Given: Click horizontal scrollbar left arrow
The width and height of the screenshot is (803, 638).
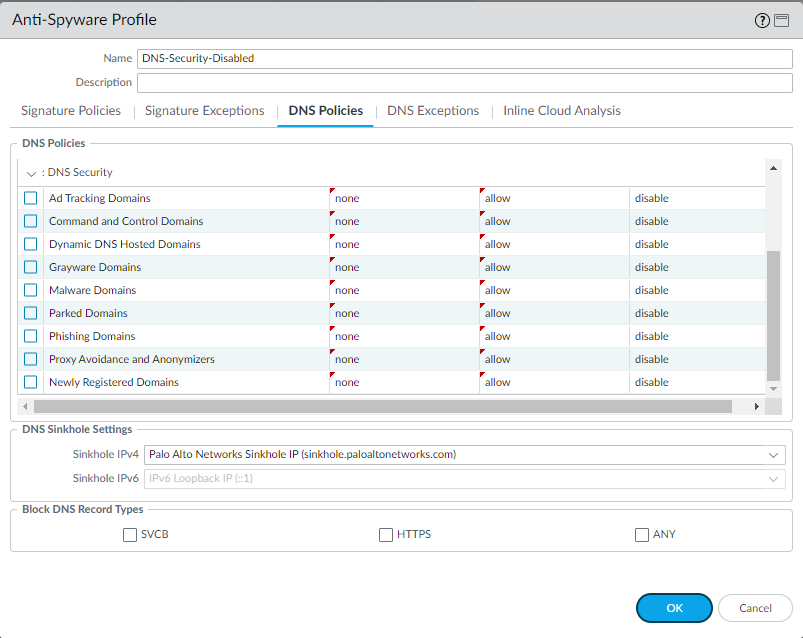Looking at the screenshot, I should tap(24, 407).
